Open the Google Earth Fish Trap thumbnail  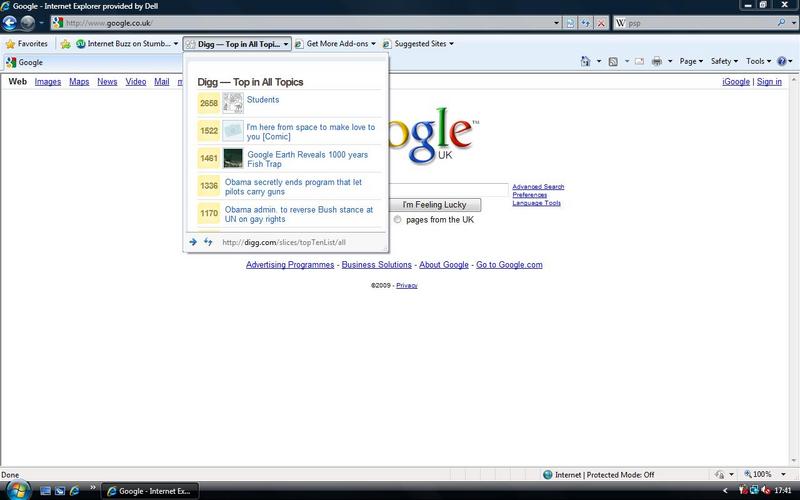click(233, 158)
